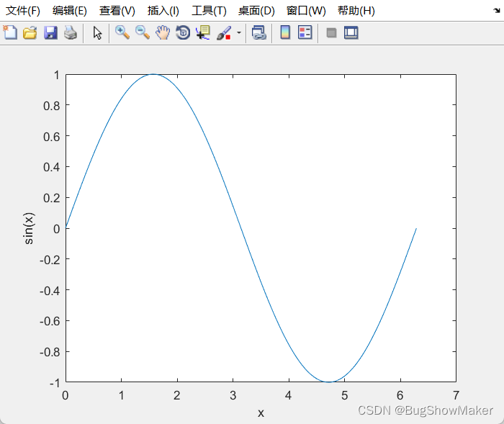Open the 窗口(W) menu
This screenshot has height=424, width=504.
pyautogui.click(x=306, y=11)
